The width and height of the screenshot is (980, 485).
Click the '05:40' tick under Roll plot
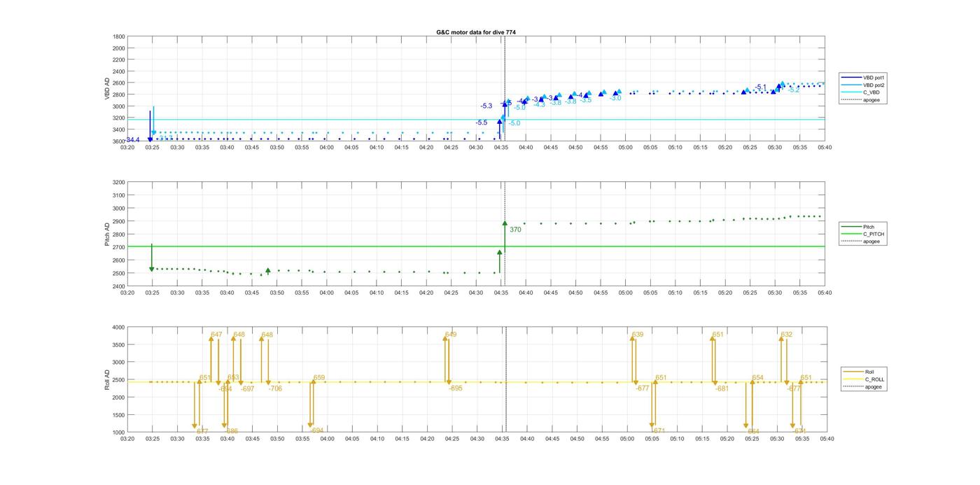coord(826,439)
